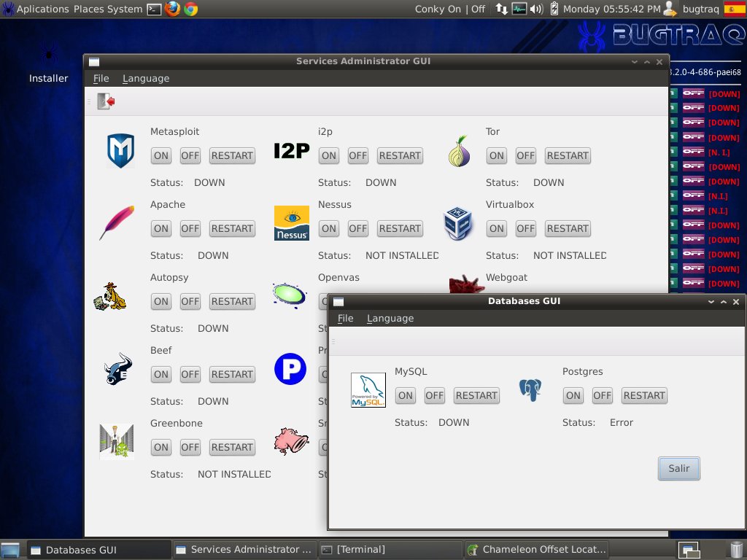Click the Tor onion icon

pos(460,151)
